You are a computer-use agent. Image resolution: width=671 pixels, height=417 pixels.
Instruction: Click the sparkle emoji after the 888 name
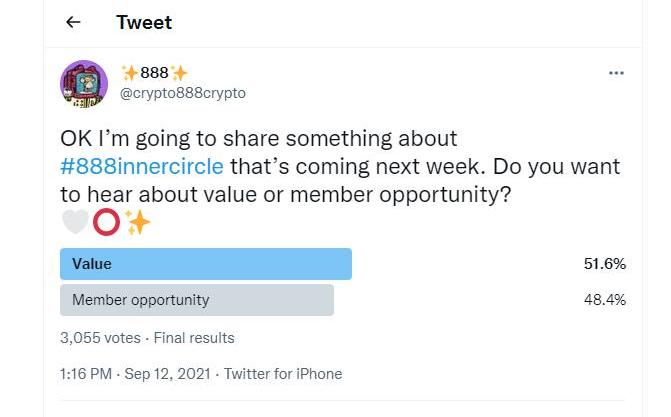[178, 73]
